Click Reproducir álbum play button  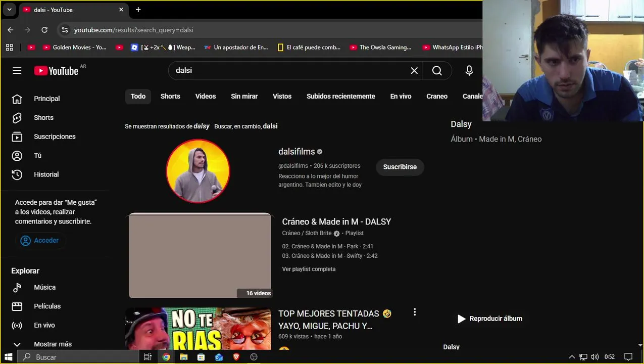pyautogui.click(x=489, y=318)
